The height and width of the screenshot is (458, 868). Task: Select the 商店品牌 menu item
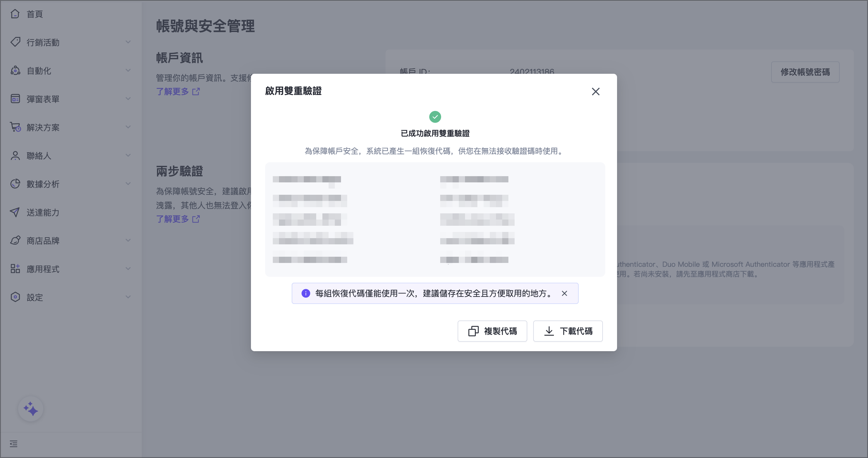tap(43, 241)
